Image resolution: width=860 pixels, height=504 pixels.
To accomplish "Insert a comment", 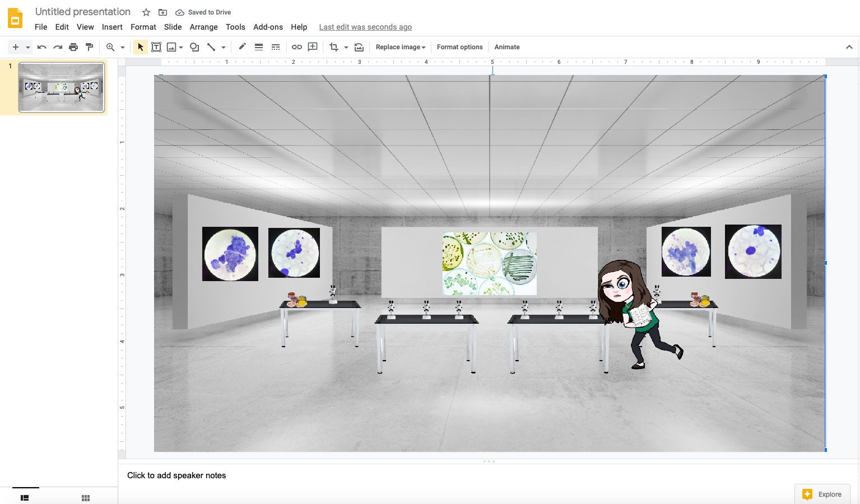I will click(313, 47).
